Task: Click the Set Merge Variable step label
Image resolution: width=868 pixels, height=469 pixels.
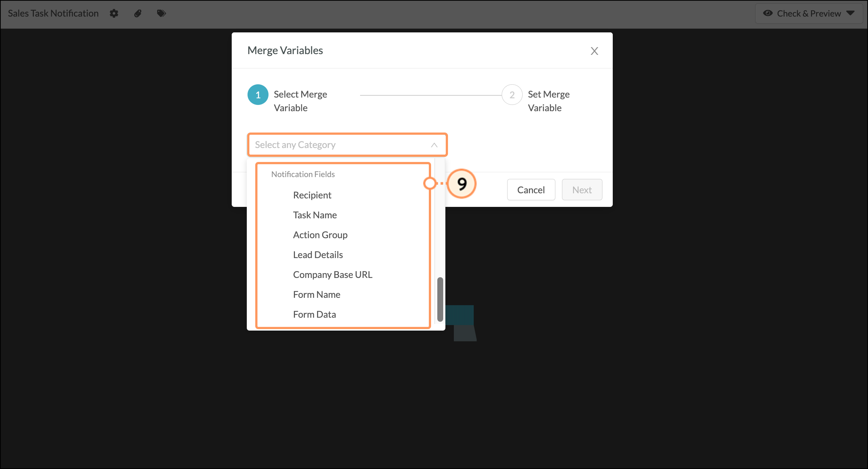Action: coord(549,101)
